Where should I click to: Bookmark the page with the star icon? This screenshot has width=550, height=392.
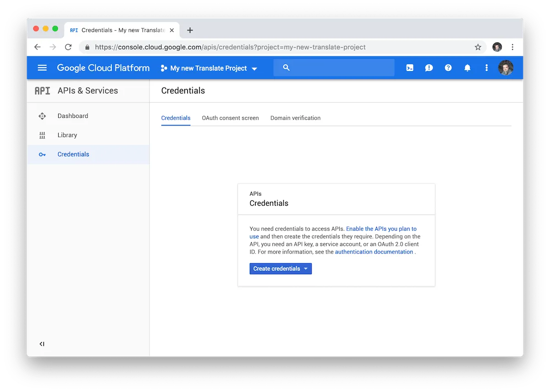click(x=478, y=47)
